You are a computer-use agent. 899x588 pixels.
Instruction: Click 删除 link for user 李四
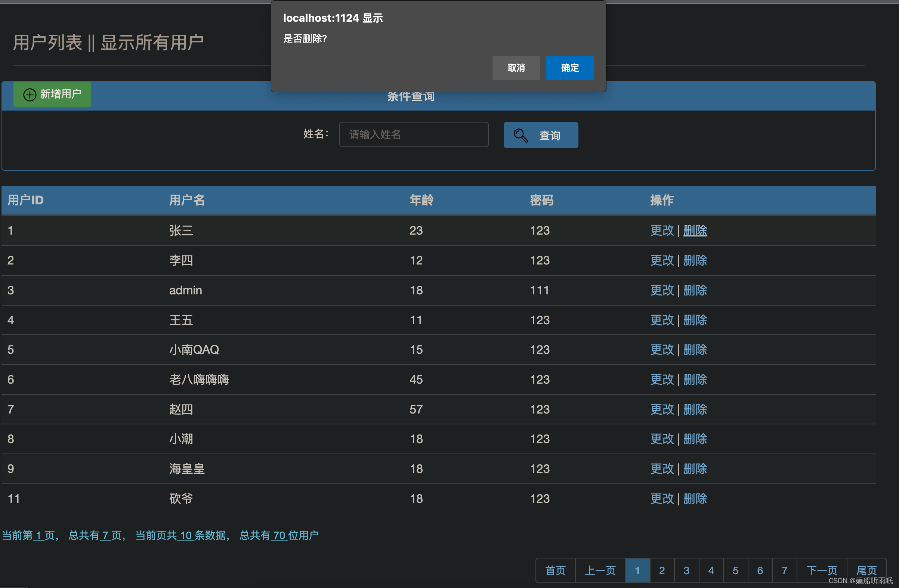[x=695, y=260]
